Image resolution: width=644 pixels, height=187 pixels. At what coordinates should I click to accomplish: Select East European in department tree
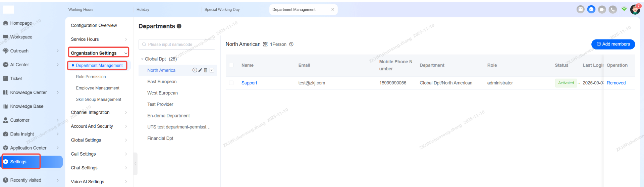(x=162, y=82)
